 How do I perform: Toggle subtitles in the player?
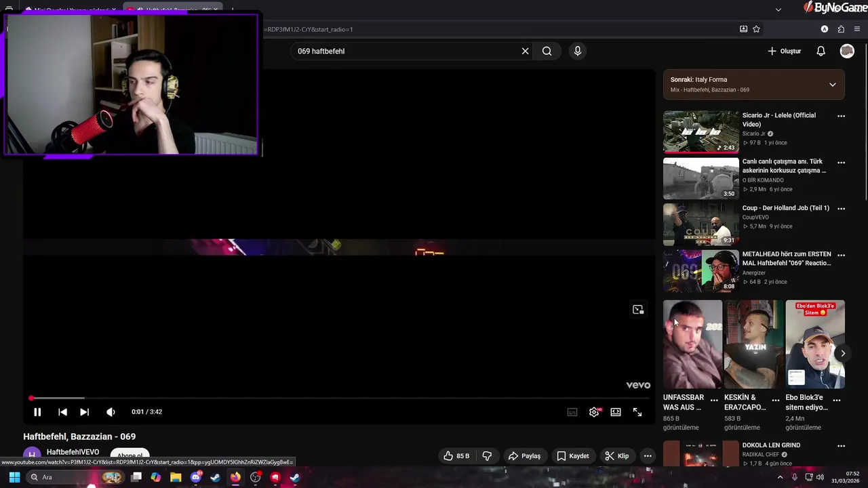(572, 412)
